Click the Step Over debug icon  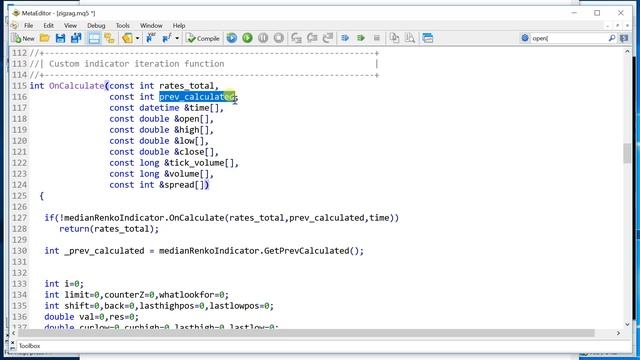click(x=312, y=38)
